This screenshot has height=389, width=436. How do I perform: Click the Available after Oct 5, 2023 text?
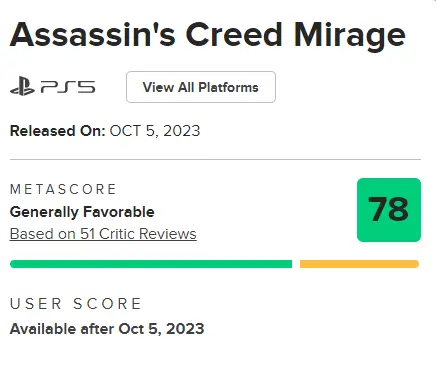[x=107, y=329]
